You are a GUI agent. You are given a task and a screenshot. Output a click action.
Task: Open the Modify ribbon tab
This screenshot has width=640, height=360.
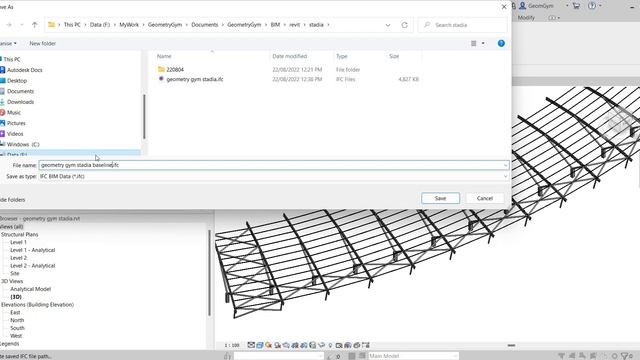click(x=526, y=18)
